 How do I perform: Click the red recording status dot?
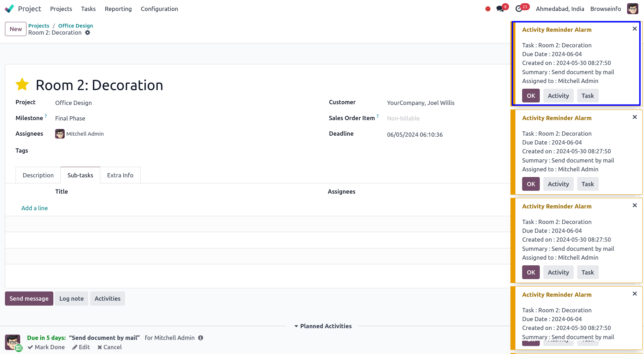(488, 9)
